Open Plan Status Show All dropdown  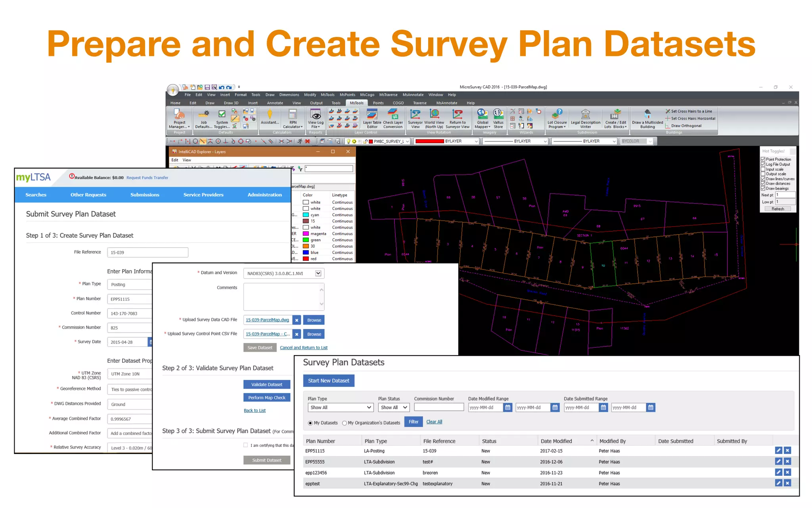pyautogui.click(x=394, y=408)
